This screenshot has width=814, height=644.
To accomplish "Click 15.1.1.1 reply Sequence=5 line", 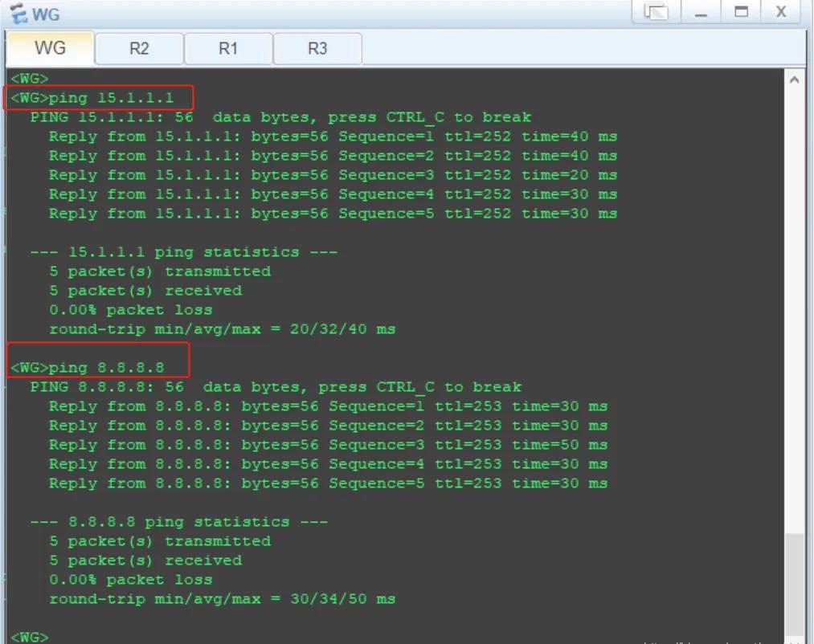I will (333, 214).
